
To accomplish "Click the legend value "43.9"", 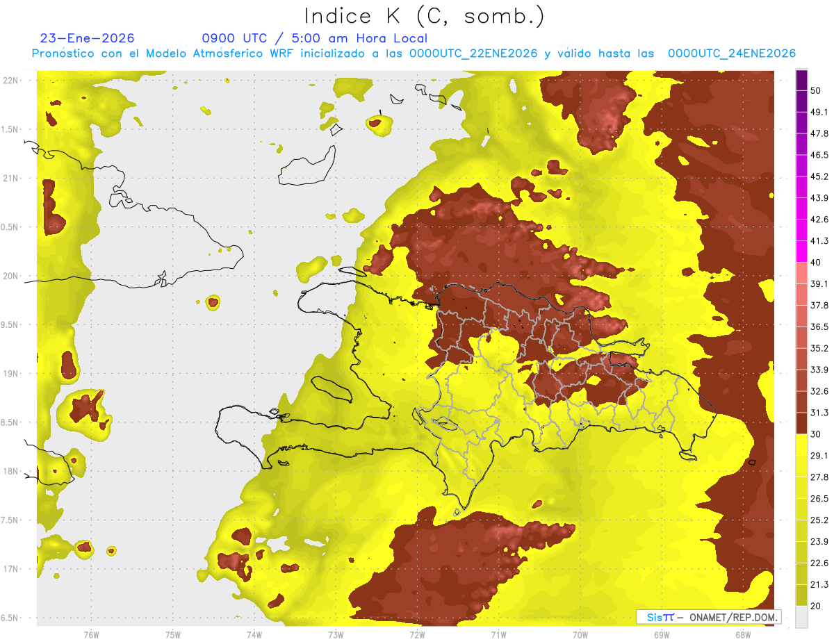I will pyautogui.click(x=819, y=198).
